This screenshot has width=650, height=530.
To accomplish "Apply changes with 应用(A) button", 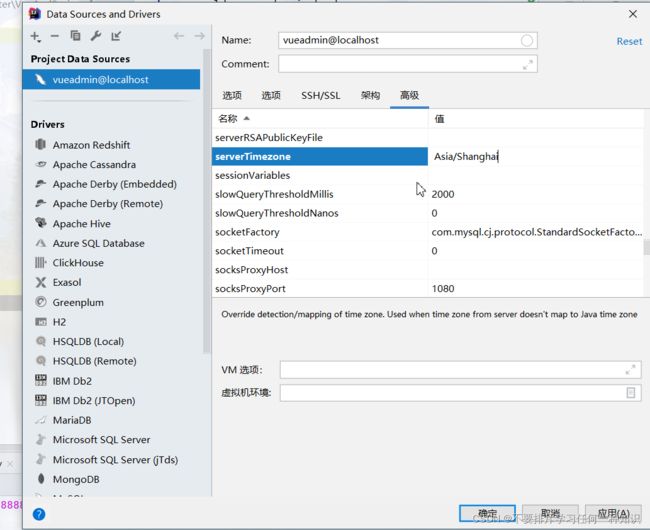I will click(613, 513).
